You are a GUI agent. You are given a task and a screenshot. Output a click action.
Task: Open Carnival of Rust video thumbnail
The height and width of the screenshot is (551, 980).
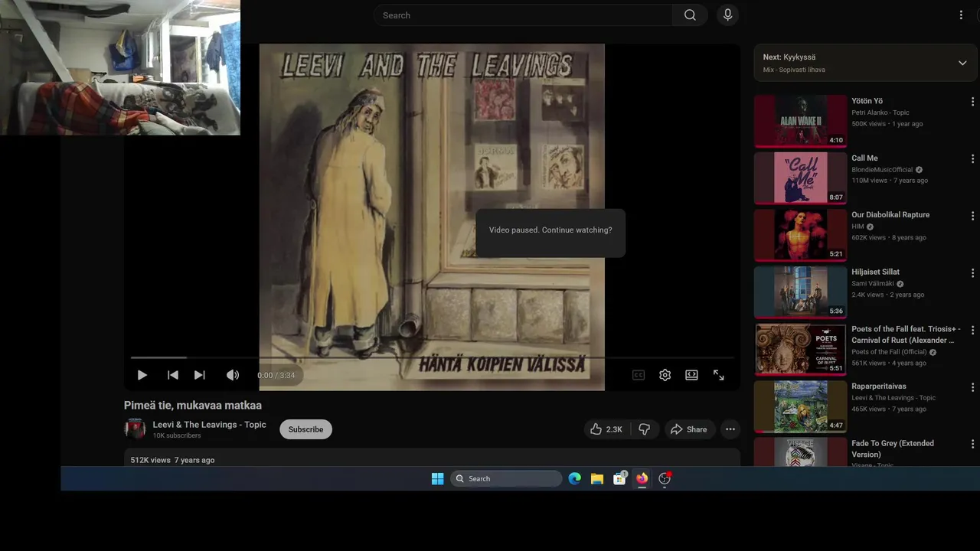(800, 349)
